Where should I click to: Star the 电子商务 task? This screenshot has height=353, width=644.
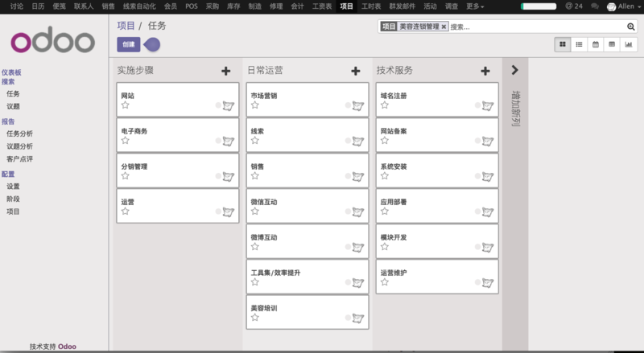click(x=126, y=141)
